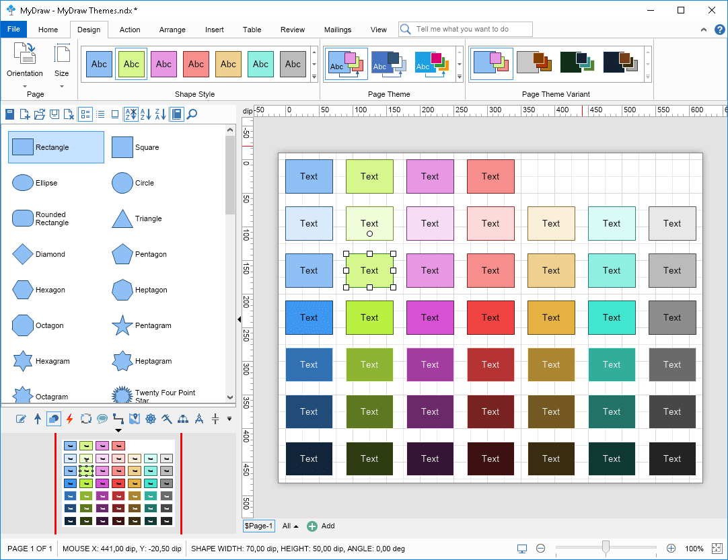Toggle the unsorted ordering button

[x=131, y=114]
